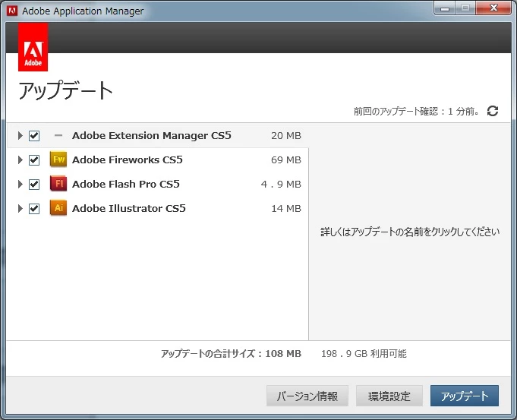Click total size 108 MB text
Image resolution: width=517 pixels, height=420 pixels.
click(x=231, y=354)
